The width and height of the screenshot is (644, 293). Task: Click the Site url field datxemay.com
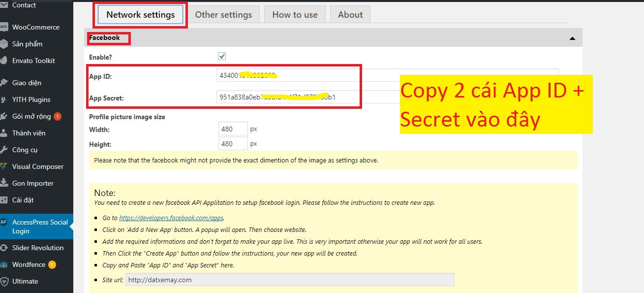290,280
